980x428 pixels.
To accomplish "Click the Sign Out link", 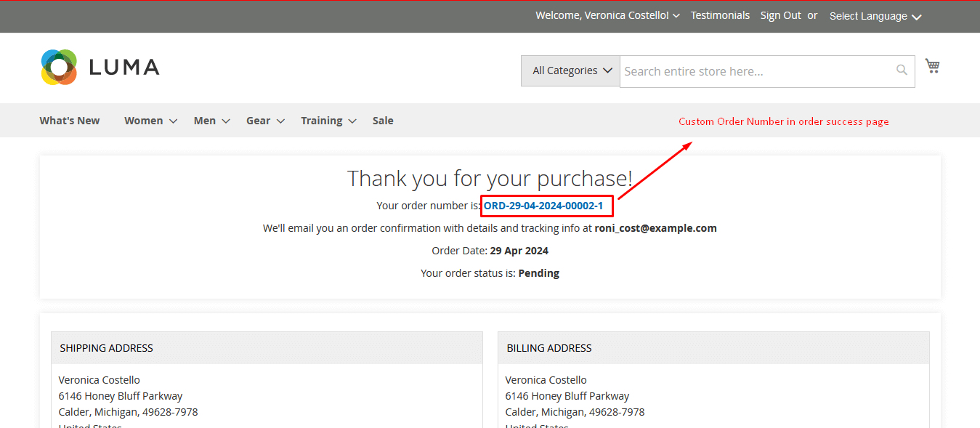I will pyautogui.click(x=780, y=15).
